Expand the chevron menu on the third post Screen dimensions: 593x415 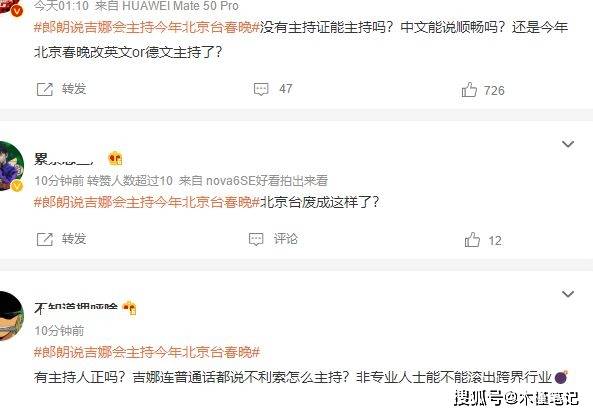568,294
